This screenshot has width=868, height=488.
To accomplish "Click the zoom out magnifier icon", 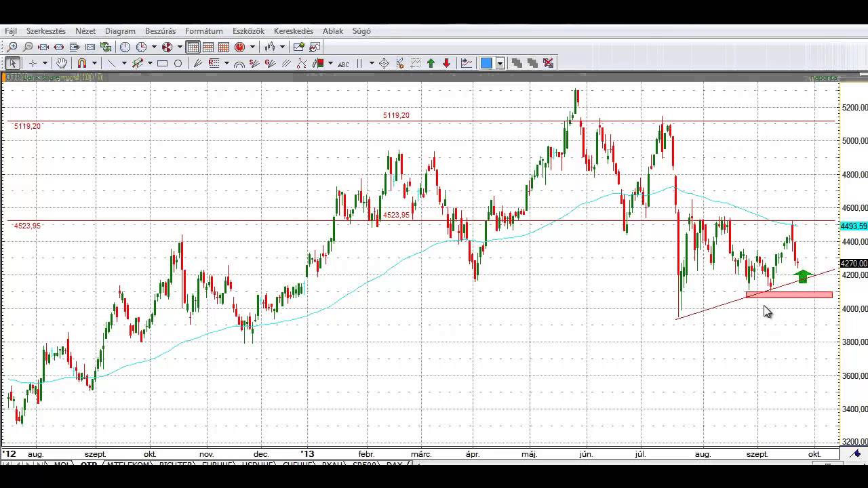I will (28, 47).
